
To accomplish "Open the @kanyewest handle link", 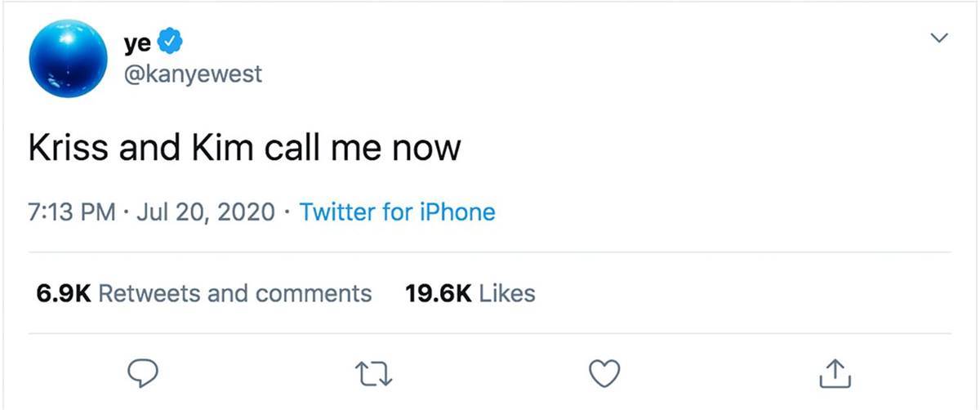I will click(x=192, y=74).
